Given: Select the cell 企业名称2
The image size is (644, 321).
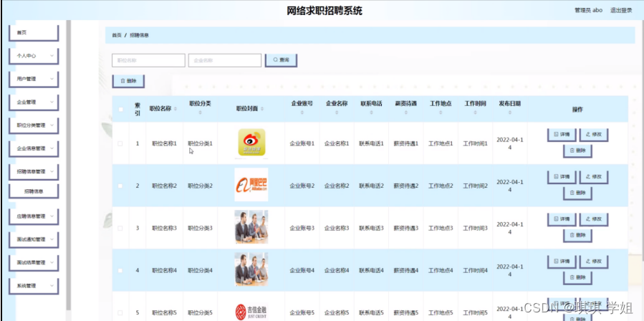Looking at the screenshot, I should tap(337, 186).
